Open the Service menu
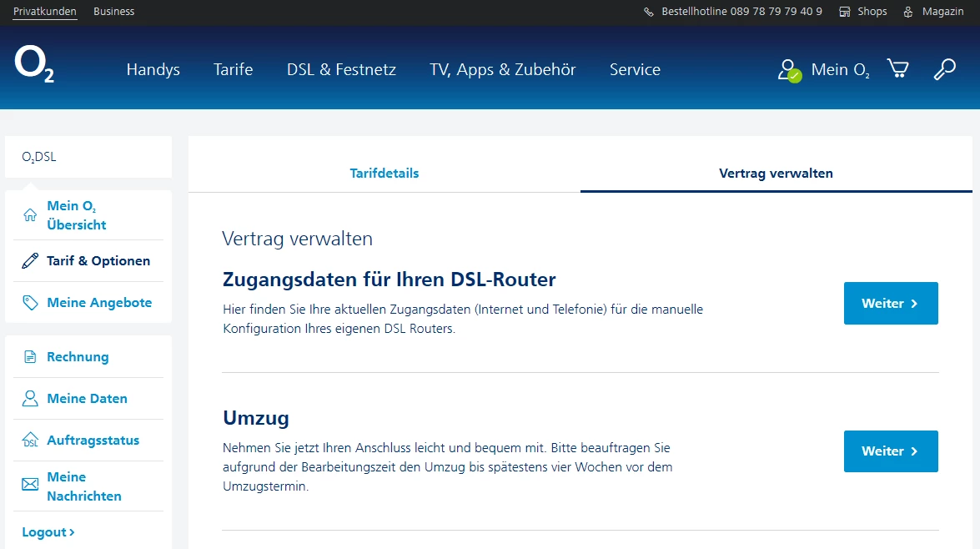 pyautogui.click(x=635, y=69)
